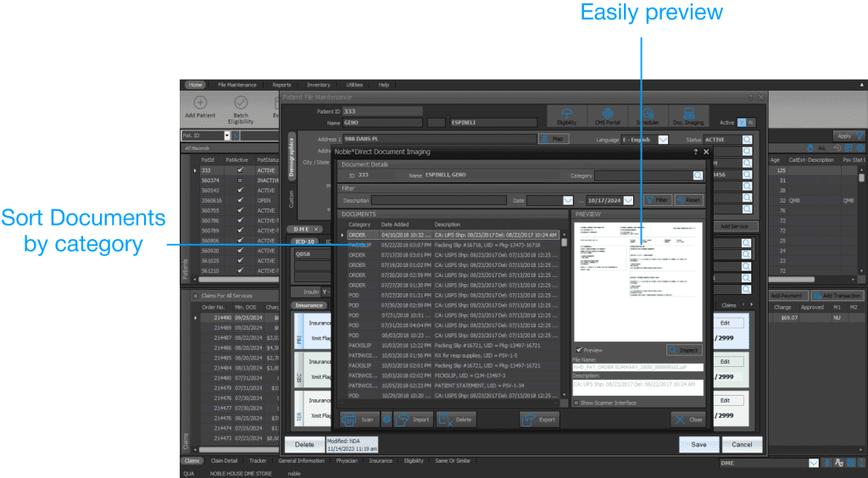Click the Add Payment button
Screen dimensions: 868x478
[x=787, y=296]
